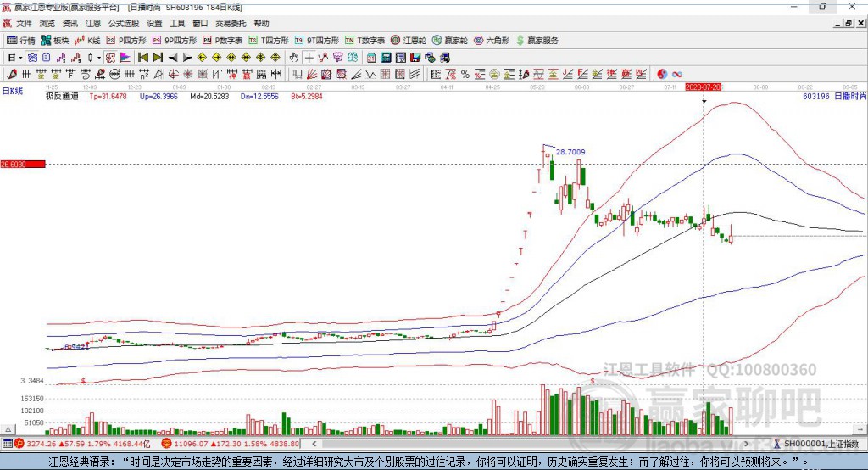This screenshot has height=470, width=868.
Task: Toggle the crosshair cursor tool
Action: point(309,58)
